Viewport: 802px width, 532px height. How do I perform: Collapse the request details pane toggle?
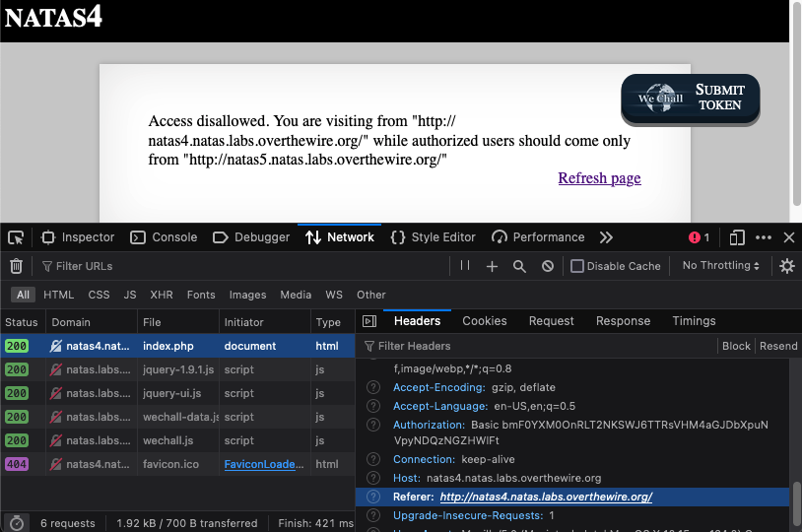(x=369, y=321)
